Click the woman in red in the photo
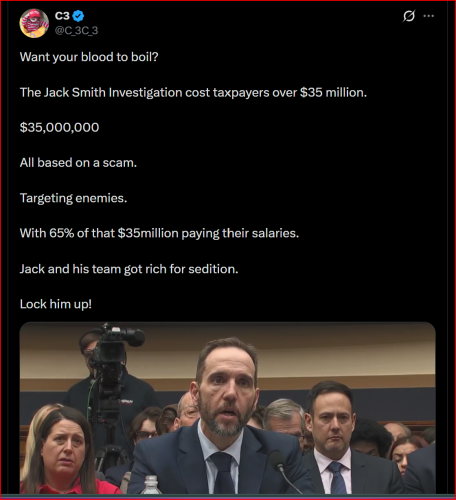 (62, 453)
